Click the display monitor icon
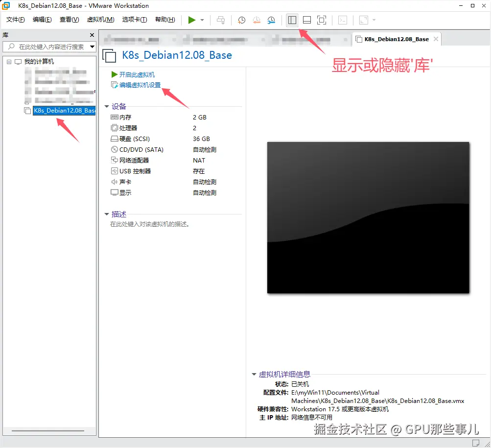The width and height of the screenshot is (491, 448). [114, 193]
